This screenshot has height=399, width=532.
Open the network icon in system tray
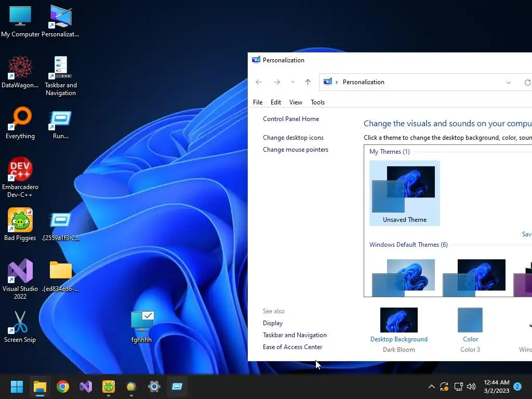pyautogui.click(x=458, y=387)
